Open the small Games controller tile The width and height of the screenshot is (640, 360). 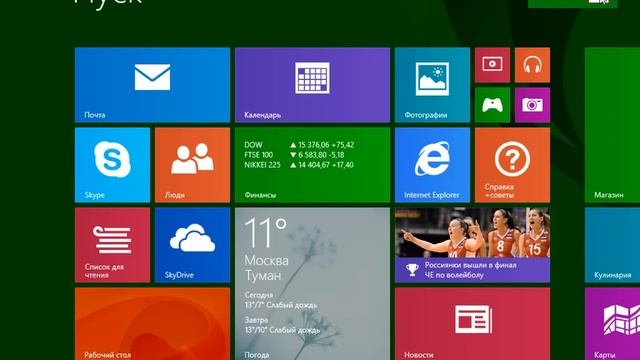492,105
